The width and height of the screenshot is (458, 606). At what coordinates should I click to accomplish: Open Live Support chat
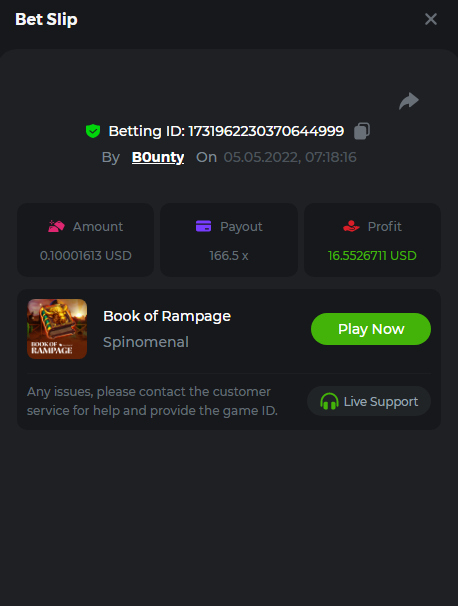pyautogui.click(x=369, y=401)
